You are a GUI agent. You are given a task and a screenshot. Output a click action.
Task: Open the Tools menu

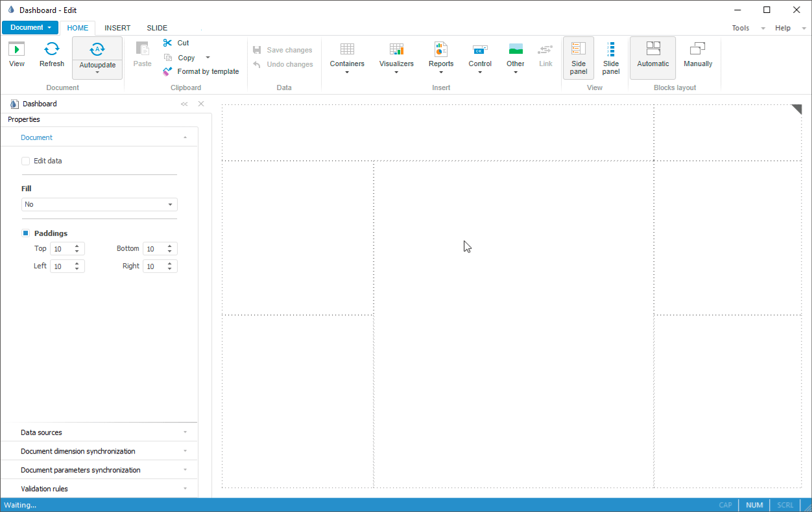point(741,28)
